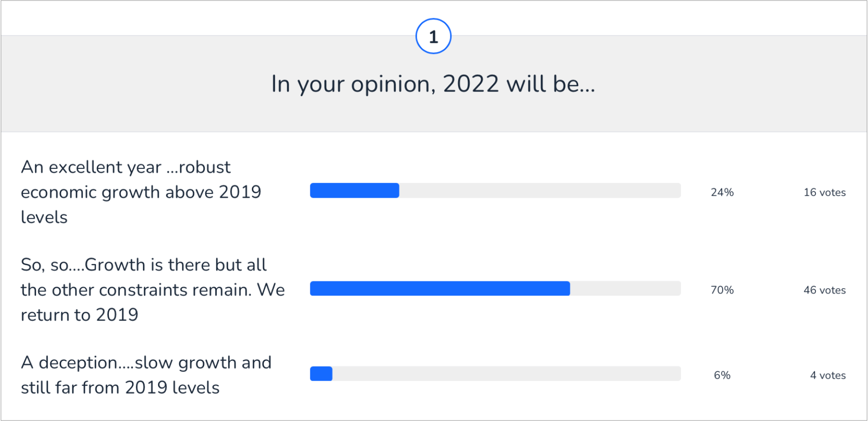Click "2022" in the poll heading
Screen dimensions: 868x421
[x=471, y=84]
